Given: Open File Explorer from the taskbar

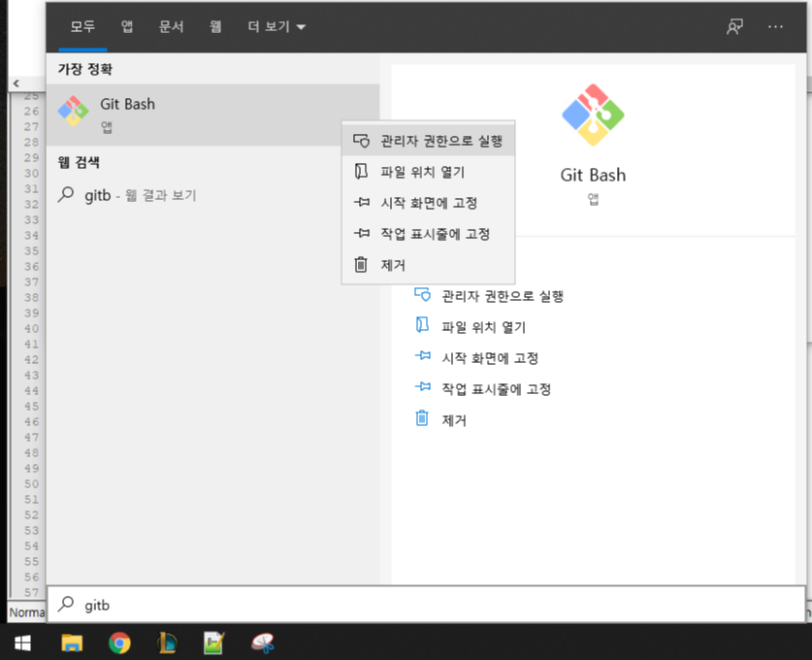Looking at the screenshot, I should 72,643.
